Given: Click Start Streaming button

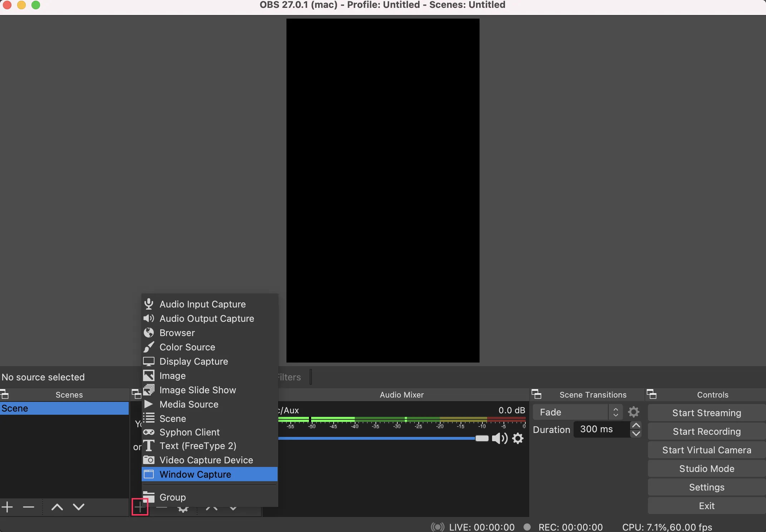Looking at the screenshot, I should 707,413.
